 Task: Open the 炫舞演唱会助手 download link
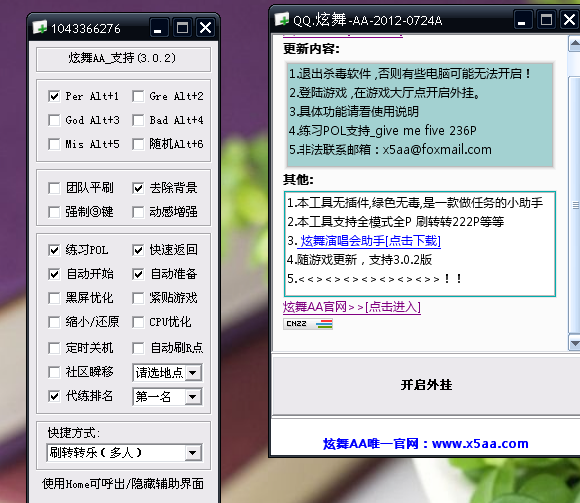(370, 241)
